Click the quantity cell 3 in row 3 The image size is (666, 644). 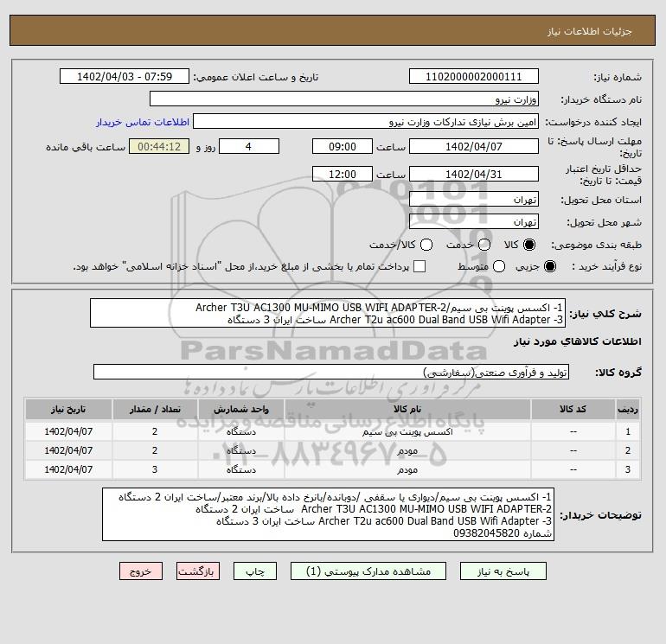155,469
